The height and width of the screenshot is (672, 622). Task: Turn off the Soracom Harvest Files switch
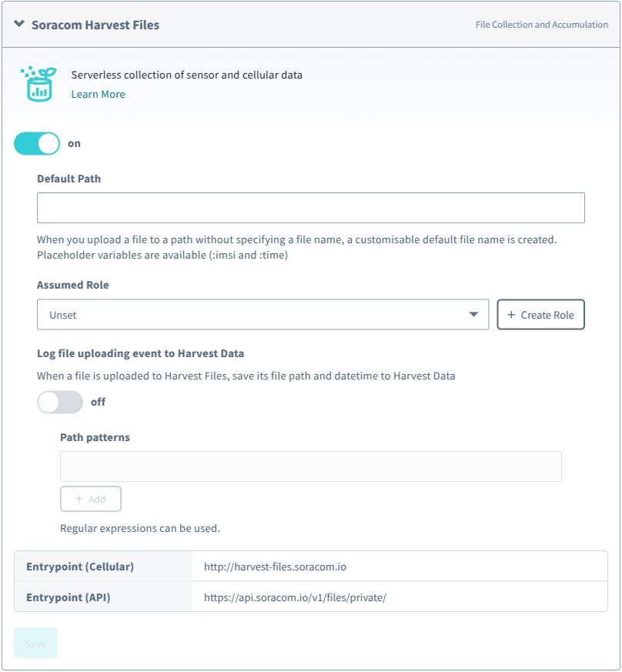pyautogui.click(x=36, y=143)
